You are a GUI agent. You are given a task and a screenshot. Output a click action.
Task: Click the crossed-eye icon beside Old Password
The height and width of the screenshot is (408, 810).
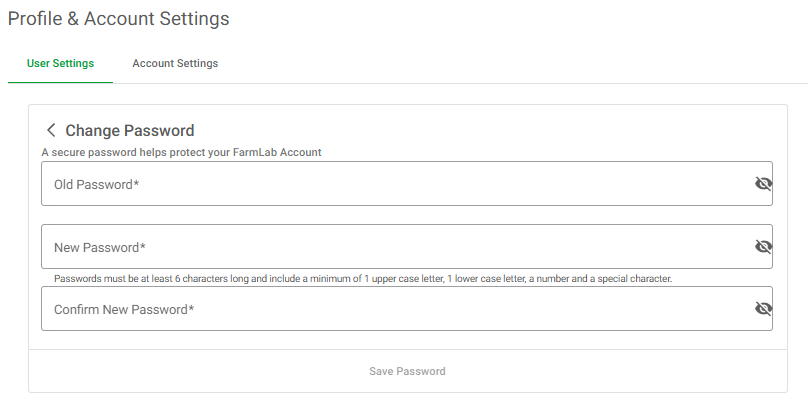click(764, 184)
